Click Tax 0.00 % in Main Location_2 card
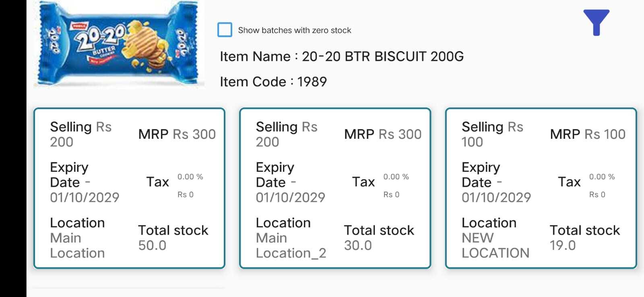This screenshot has width=644, height=297. pyautogui.click(x=396, y=177)
